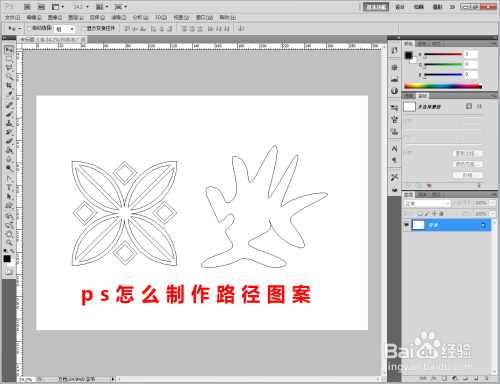Image resolution: width=500 pixels, height=384 pixels.
Task: Select the Dodge tool
Action: [x=9, y=168]
